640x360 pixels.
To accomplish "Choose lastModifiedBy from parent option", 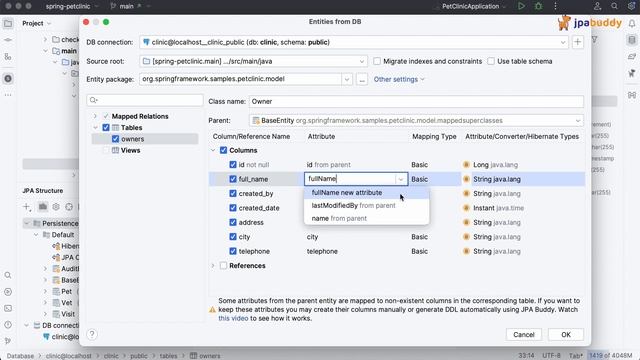I will (x=367, y=205).
